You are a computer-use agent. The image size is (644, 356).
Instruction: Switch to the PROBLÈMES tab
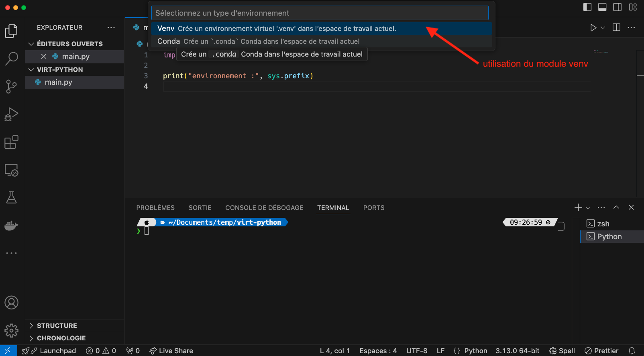coord(155,207)
